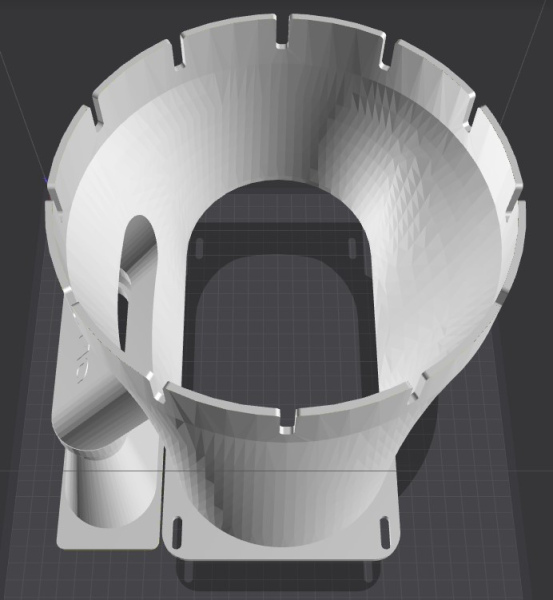553x600 pixels.
Task: Click the tall oval slot inside the funnel wall
Action: 138,283
